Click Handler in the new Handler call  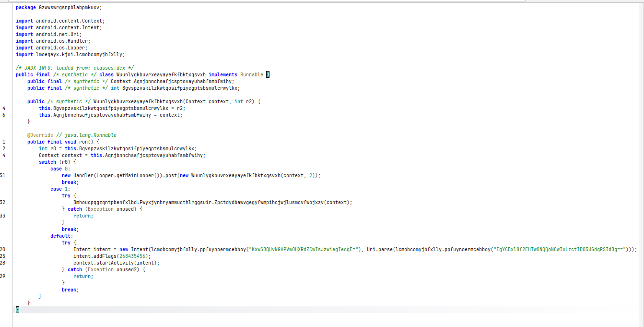click(x=83, y=175)
